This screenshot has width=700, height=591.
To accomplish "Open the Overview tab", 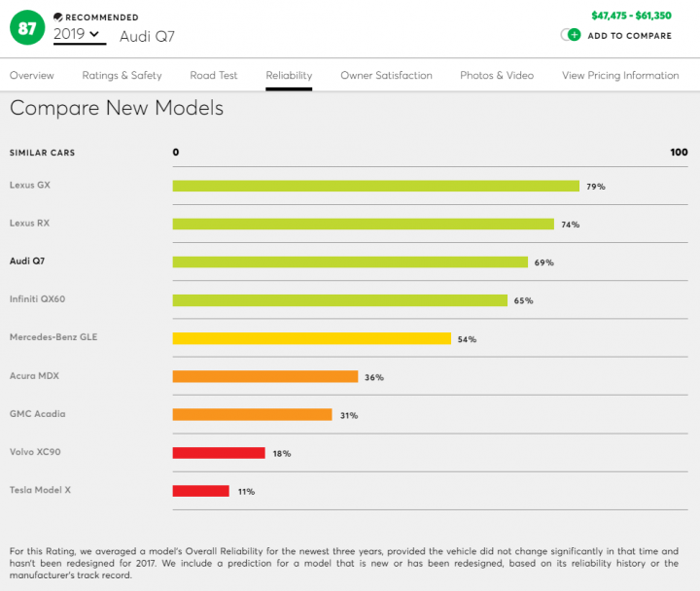I will [x=32, y=76].
